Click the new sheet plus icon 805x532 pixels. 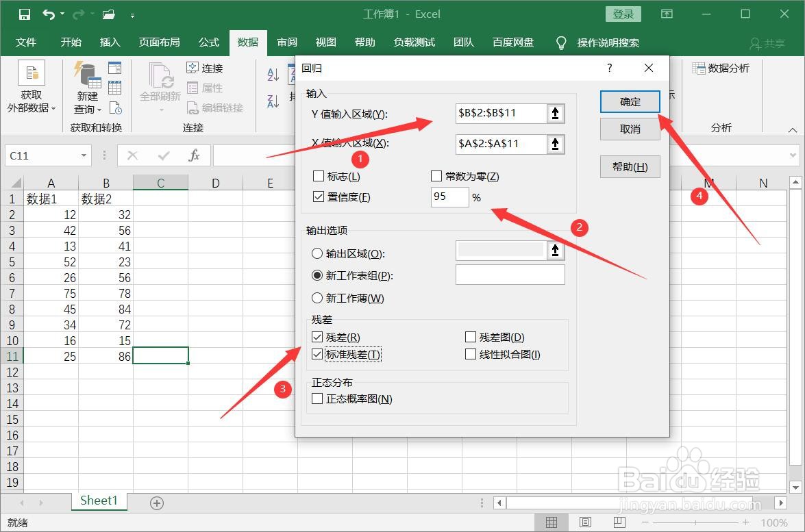point(156,503)
